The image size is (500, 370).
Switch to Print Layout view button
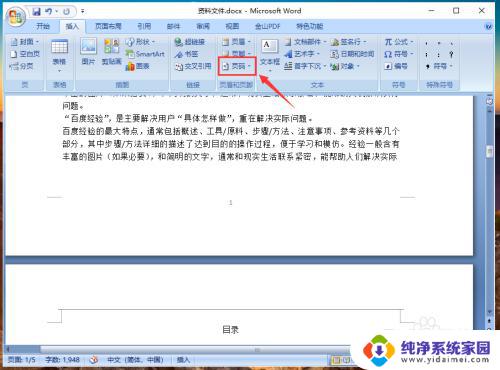coord(336,360)
